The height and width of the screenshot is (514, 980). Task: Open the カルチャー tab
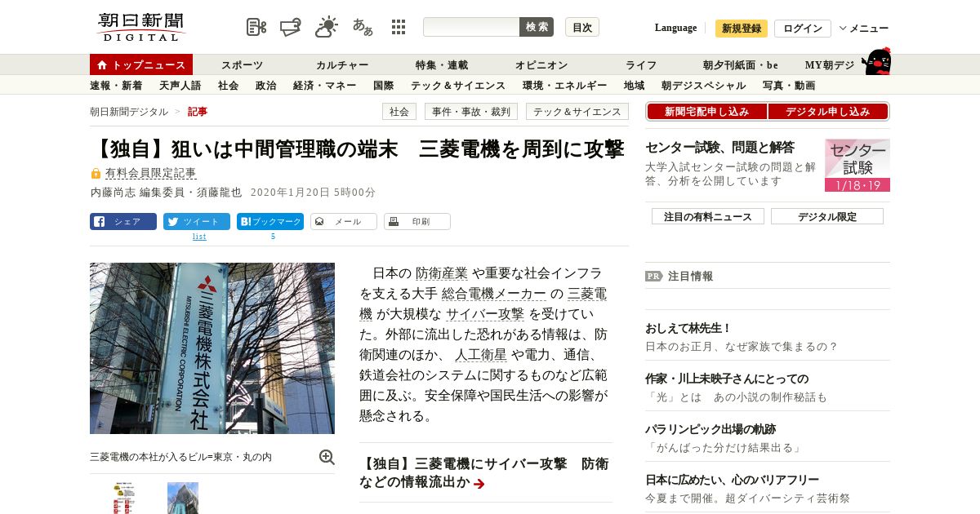click(342, 65)
